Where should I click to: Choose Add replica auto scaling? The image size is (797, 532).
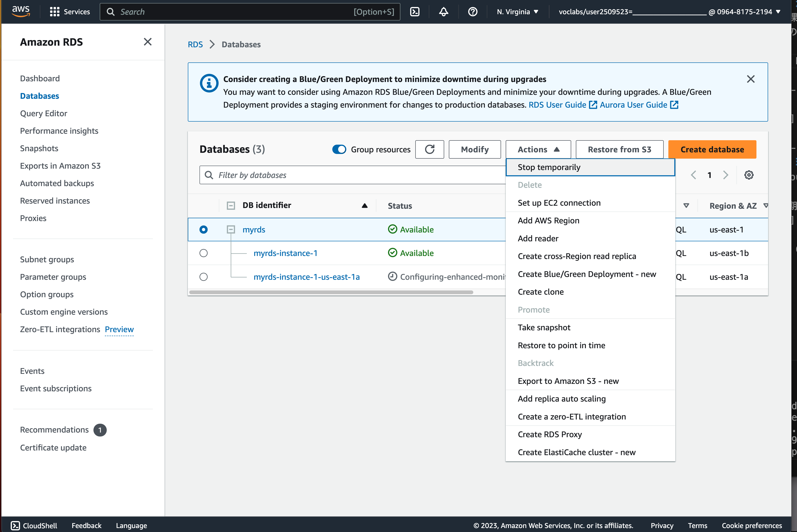(590, 399)
